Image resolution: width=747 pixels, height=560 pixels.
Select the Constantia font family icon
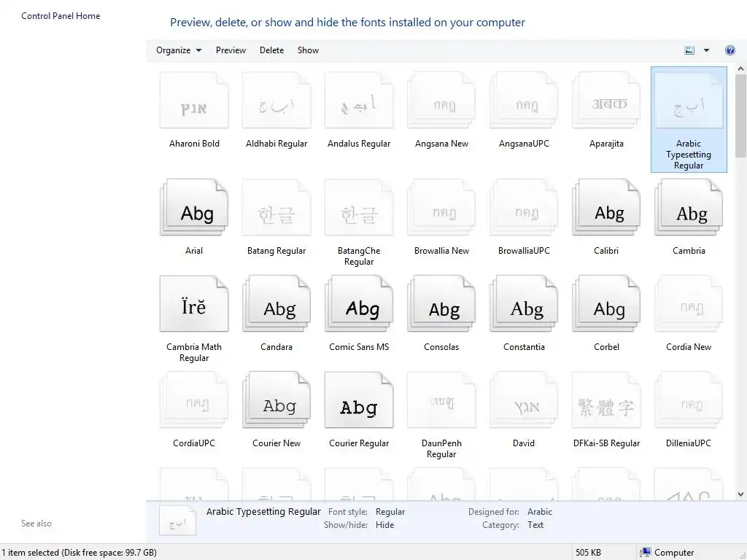pos(524,303)
